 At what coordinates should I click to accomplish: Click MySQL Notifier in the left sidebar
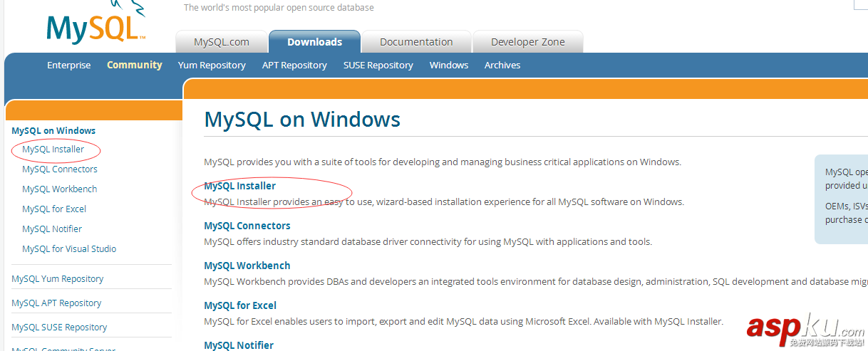pyautogui.click(x=52, y=229)
